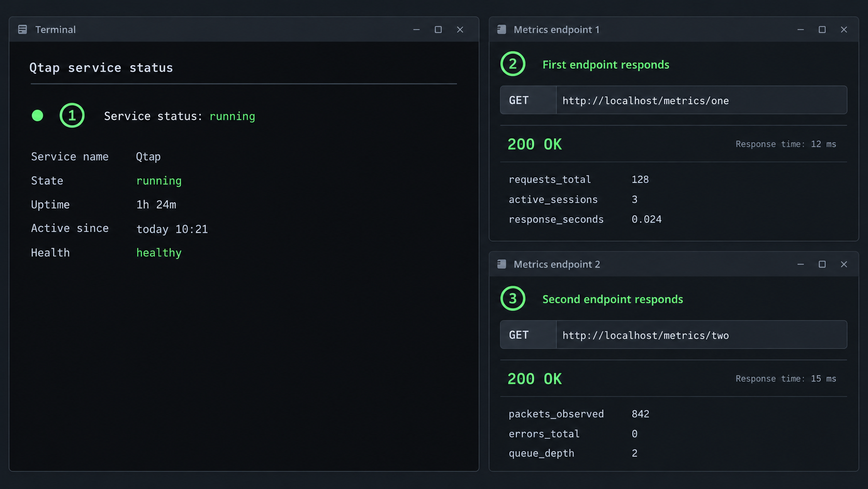Image resolution: width=868 pixels, height=489 pixels.
Task: Click the queue_depth metric row
Action: (574, 453)
